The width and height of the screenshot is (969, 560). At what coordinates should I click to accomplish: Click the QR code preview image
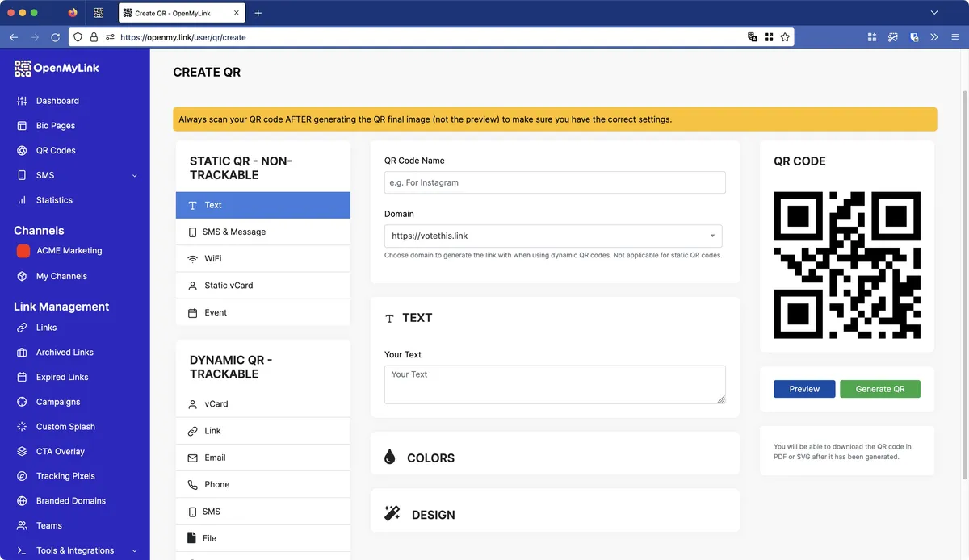click(x=847, y=265)
